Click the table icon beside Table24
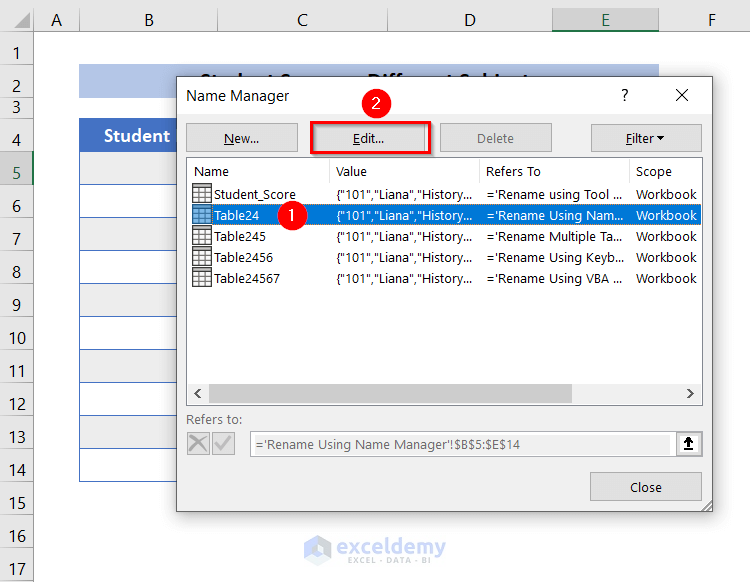750x582 pixels. (x=201, y=215)
